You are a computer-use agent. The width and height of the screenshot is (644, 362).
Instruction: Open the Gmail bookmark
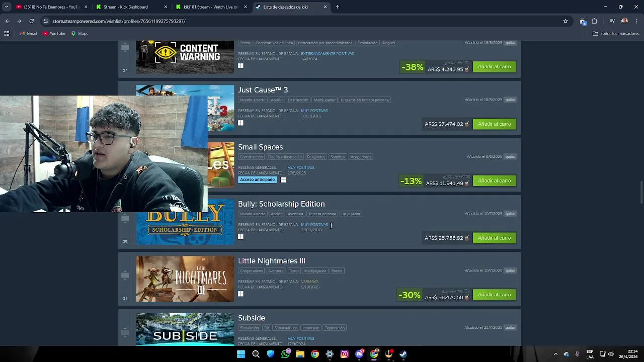[x=28, y=34]
